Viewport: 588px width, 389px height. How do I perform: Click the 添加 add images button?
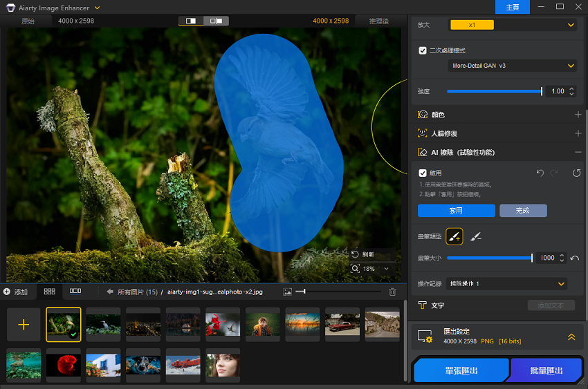16,292
